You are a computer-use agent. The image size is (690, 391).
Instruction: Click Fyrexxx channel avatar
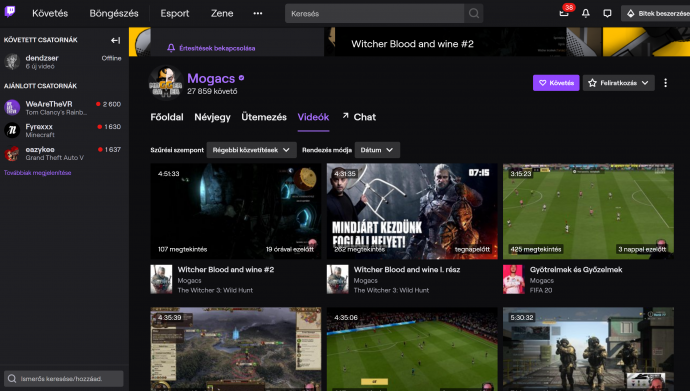click(12, 130)
